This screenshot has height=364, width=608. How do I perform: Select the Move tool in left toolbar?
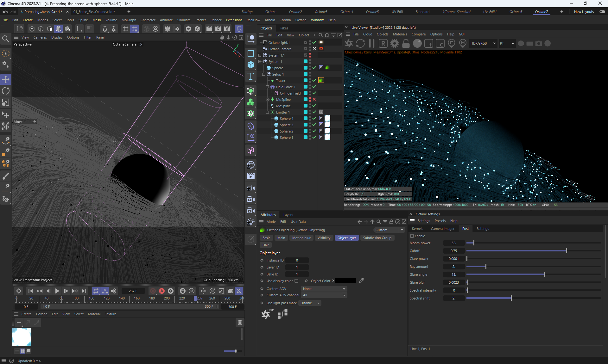coord(6,79)
